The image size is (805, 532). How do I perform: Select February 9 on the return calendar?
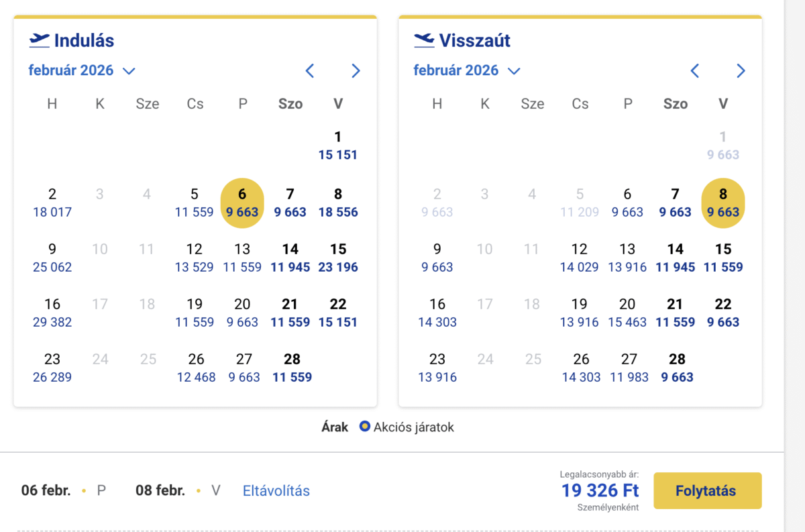click(437, 258)
